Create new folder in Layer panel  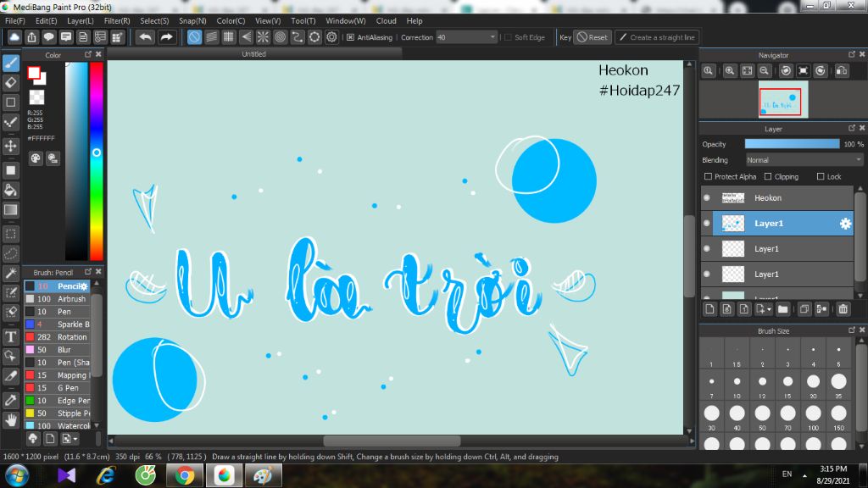pos(782,309)
